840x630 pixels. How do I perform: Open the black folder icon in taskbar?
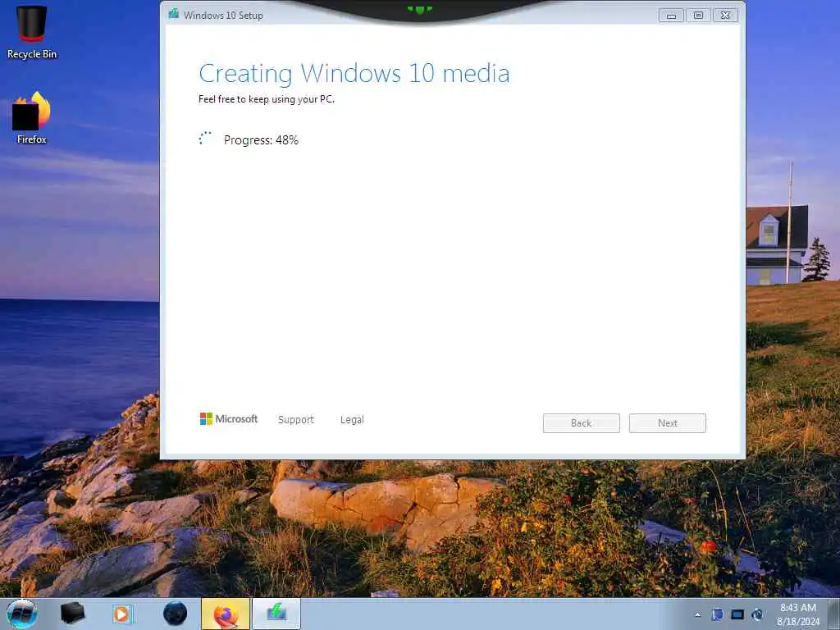(x=72, y=614)
